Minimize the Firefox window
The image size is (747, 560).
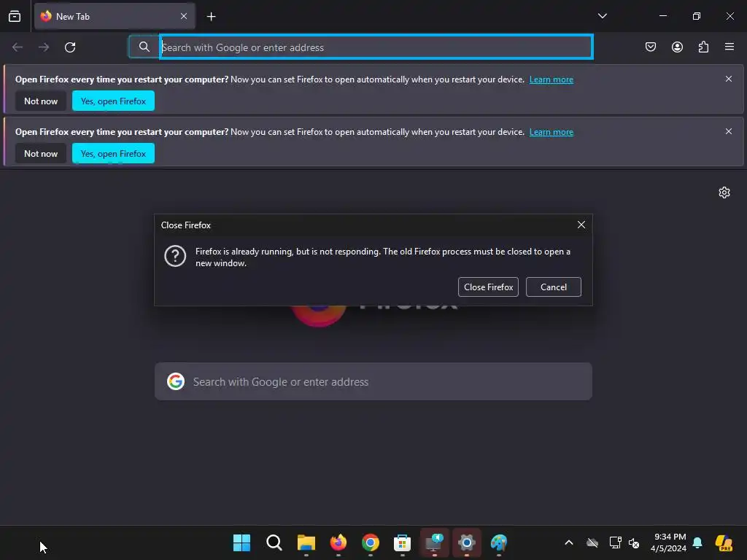pos(662,16)
